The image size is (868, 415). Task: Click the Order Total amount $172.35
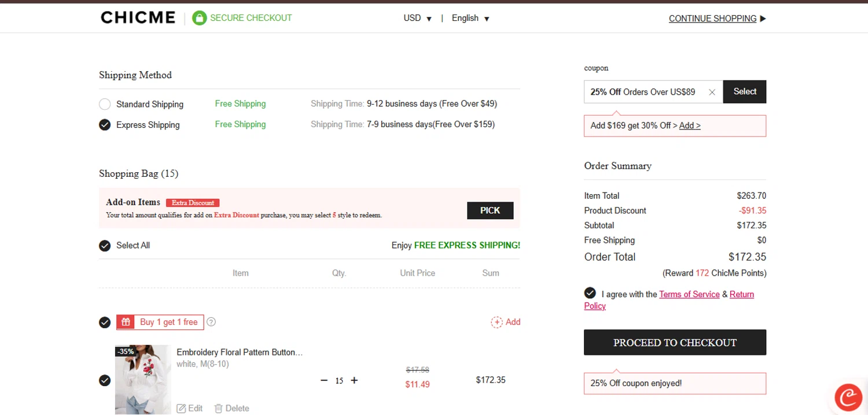coord(747,257)
